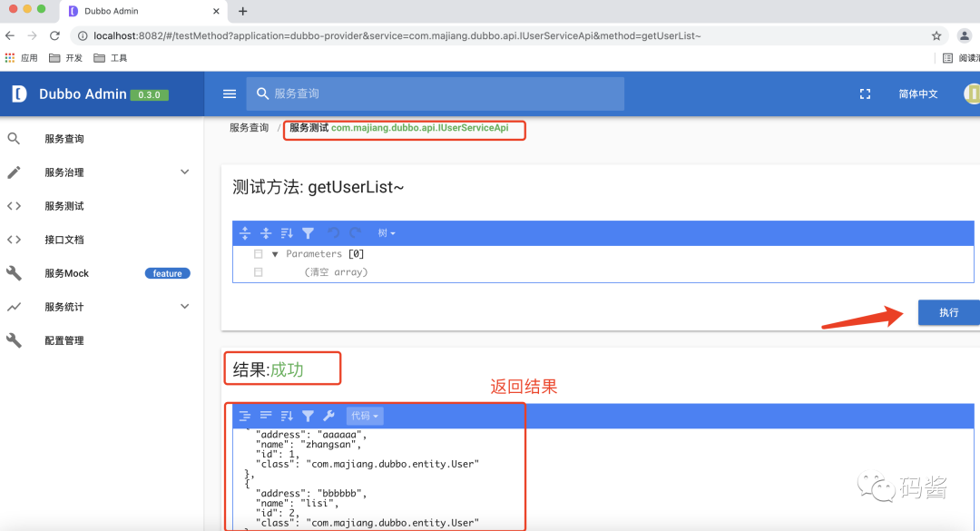
Task: Open the 工具 bookmarks folder
Action: [x=111, y=58]
